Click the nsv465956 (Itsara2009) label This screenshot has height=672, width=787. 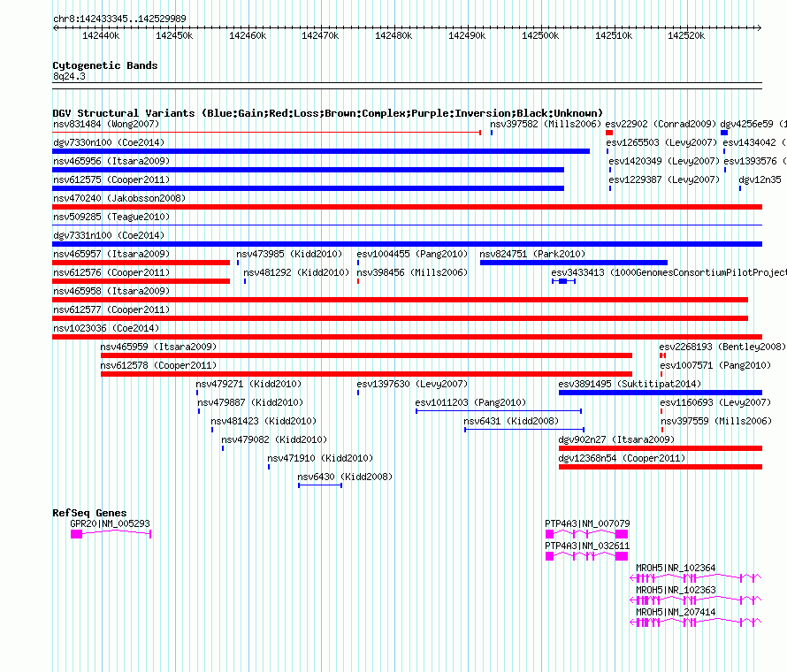pos(111,161)
